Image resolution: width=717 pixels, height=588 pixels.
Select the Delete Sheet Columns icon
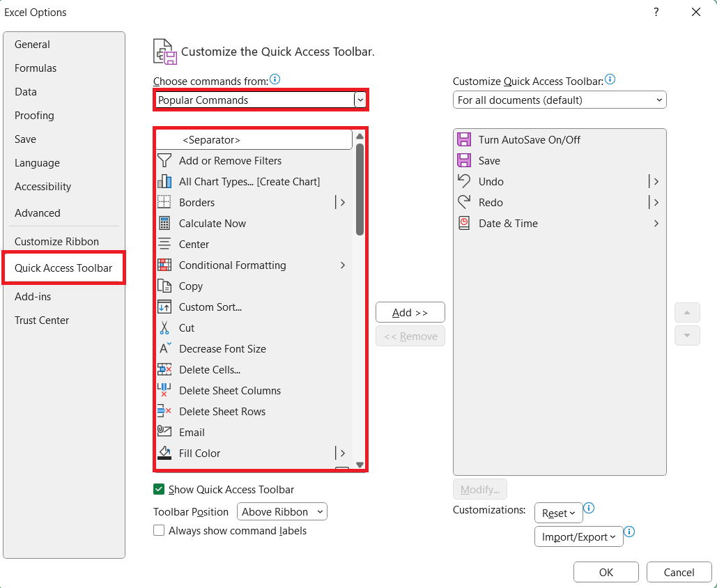point(164,390)
